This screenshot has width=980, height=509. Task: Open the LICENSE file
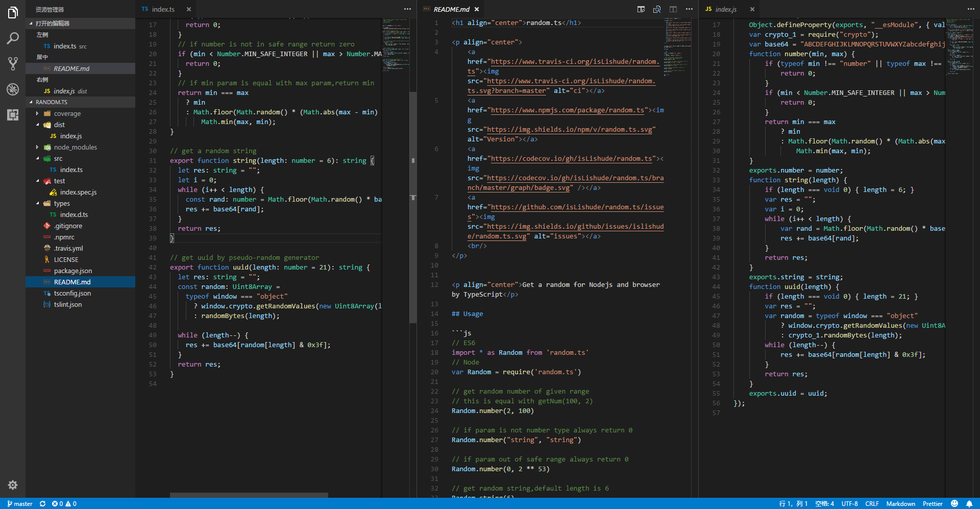80,259
